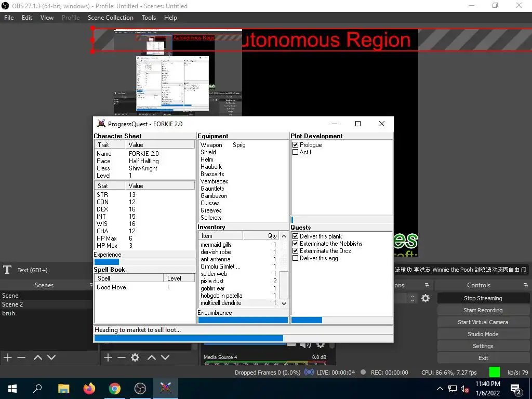Select the scene named bruh

coord(46,313)
